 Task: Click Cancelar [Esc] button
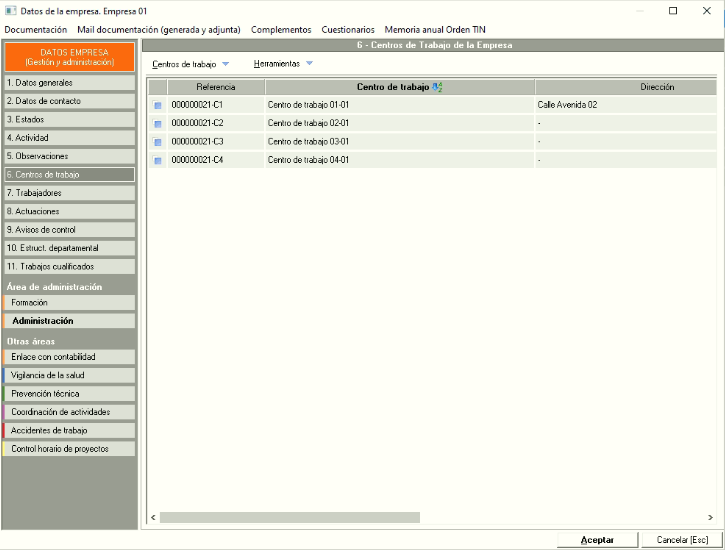click(x=682, y=539)
